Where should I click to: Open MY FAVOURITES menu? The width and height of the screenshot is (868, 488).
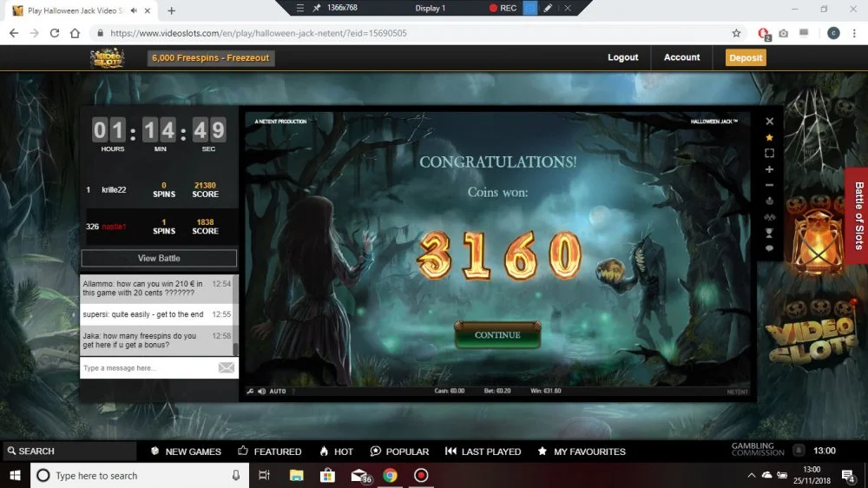click(x=582, y=452)
